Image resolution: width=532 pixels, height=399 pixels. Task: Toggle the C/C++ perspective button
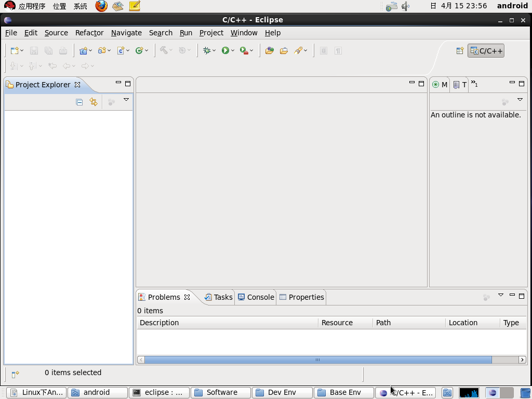point(486,50)
